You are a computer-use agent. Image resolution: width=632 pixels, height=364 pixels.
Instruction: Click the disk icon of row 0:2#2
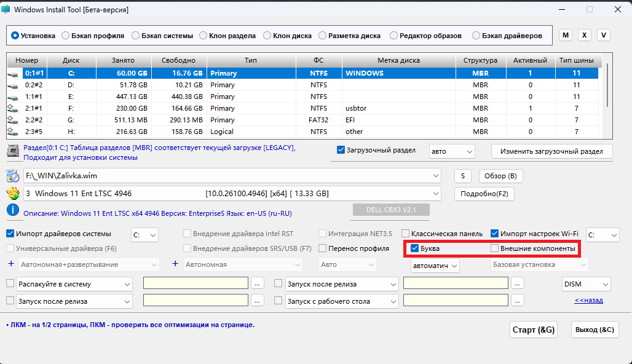pyautogui.click(x=13, y=85)
